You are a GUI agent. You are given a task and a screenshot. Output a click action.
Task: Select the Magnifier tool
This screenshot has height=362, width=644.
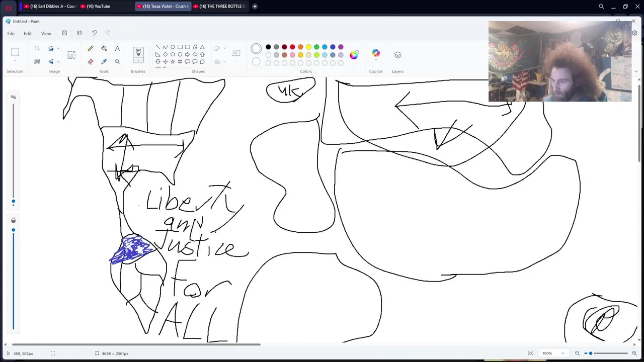coord(117,61)
